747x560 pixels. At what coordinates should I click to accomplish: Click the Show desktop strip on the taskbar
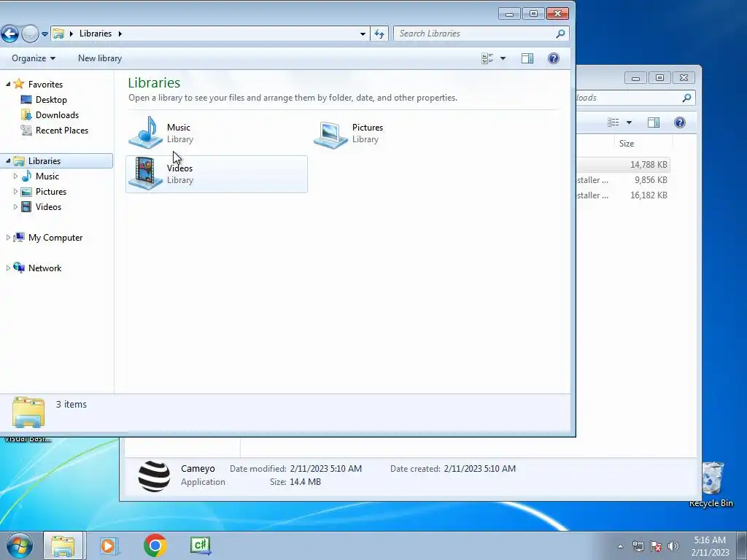(x=742, y=545)
